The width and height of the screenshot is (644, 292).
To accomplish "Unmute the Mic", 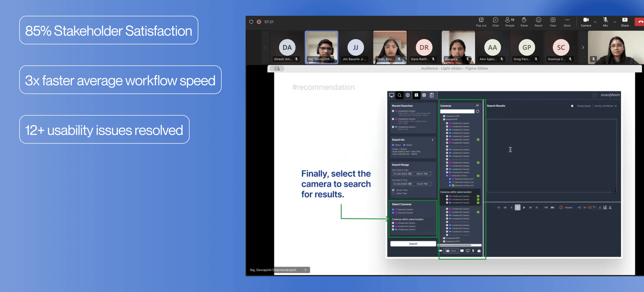I will click(605, 22).
